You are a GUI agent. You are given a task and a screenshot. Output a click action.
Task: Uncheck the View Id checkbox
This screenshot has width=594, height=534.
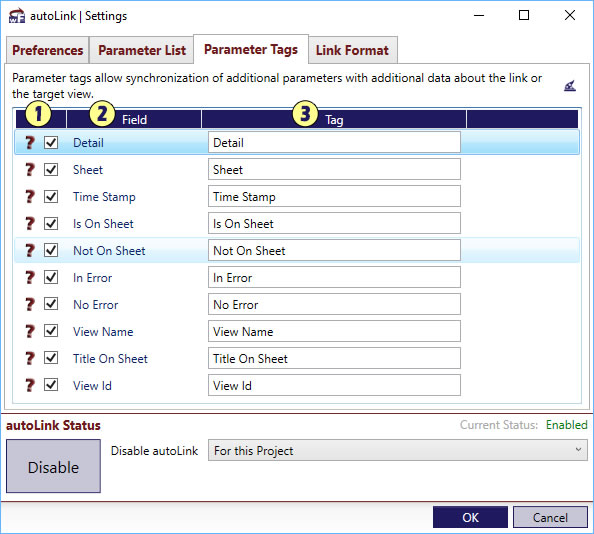click(x=51, y=386)
